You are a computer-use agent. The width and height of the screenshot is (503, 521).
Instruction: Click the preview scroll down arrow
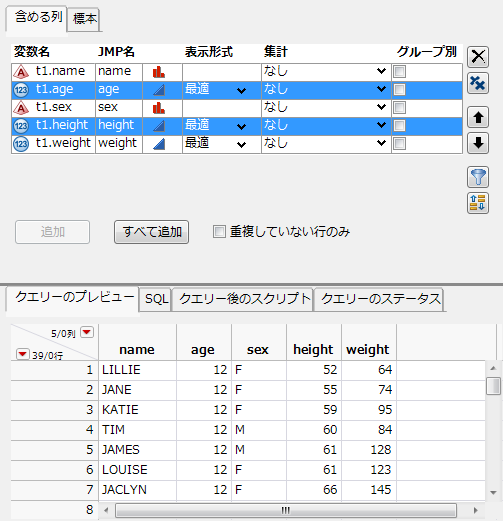493,492
